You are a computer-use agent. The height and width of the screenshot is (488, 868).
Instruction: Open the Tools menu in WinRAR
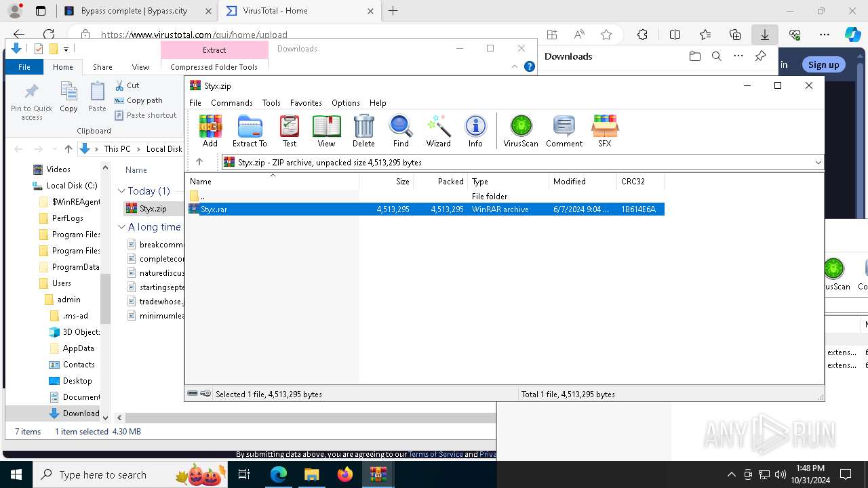pos(271,103)
